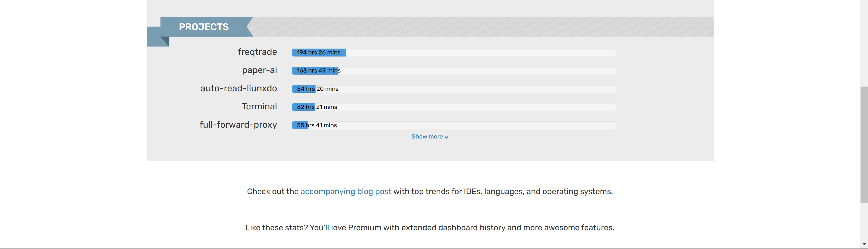
Task: Click the Show more chevron arrow
Action: coord(446,137)
